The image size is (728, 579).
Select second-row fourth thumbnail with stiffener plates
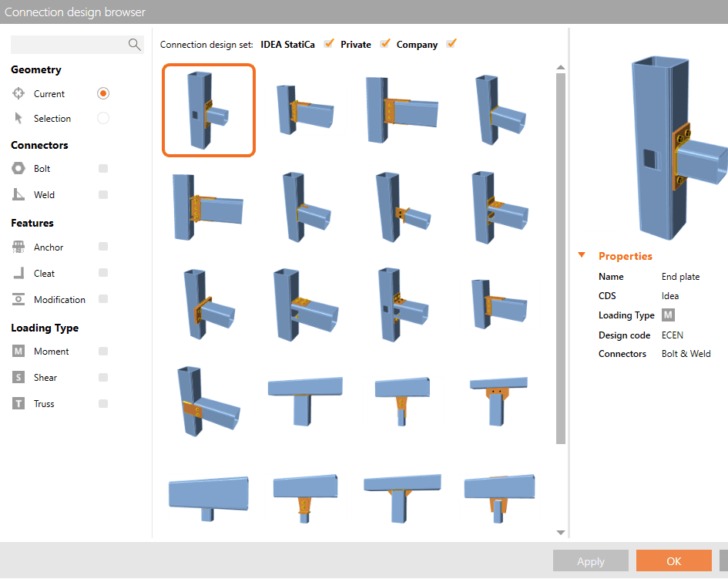tap(499, 207)
